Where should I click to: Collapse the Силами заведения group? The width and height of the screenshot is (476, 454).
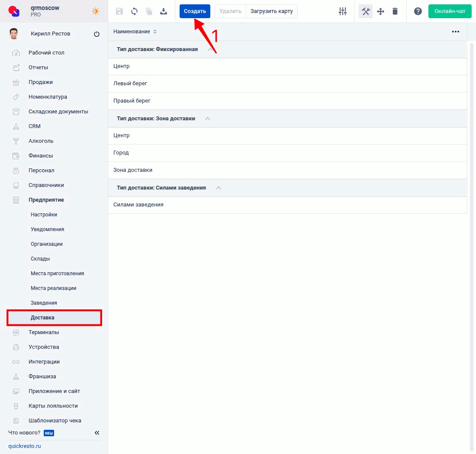(x=218, y=188)
